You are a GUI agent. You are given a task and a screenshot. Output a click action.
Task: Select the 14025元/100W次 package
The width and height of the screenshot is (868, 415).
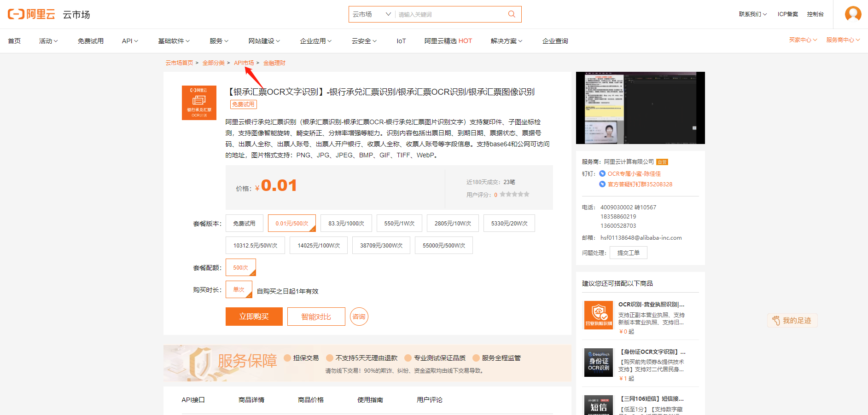(319, 245)
